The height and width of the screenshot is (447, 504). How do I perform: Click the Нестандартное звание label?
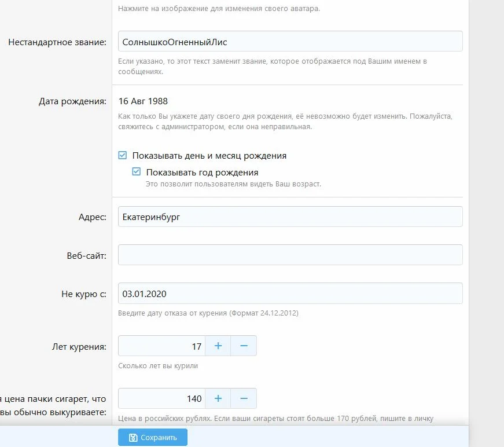57,42
